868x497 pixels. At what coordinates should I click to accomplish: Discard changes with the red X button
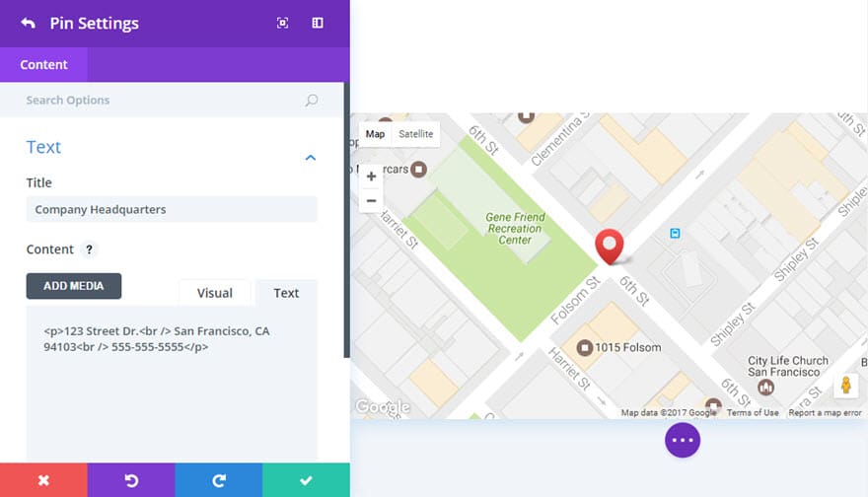tap(43, 480)
